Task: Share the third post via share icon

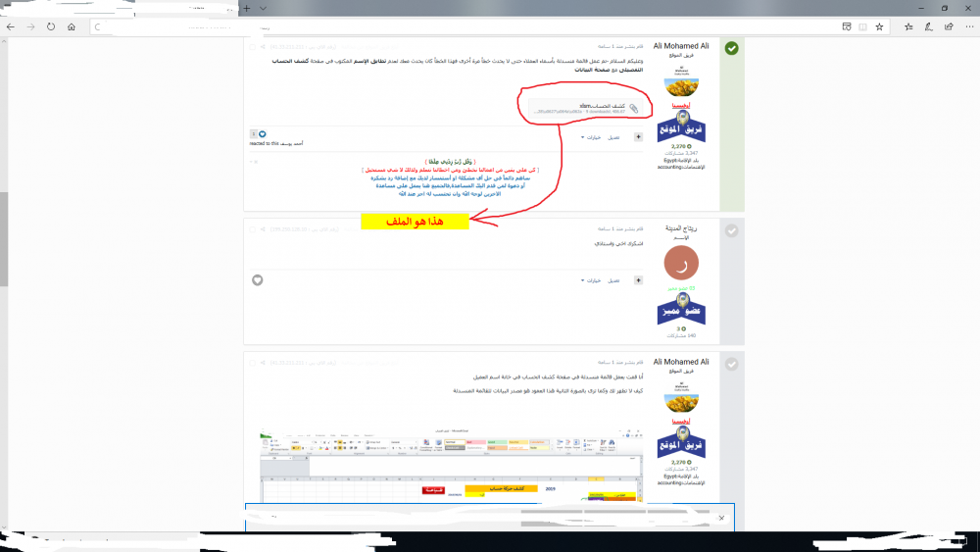Action: pyautogui.click(x=263, y=363)
